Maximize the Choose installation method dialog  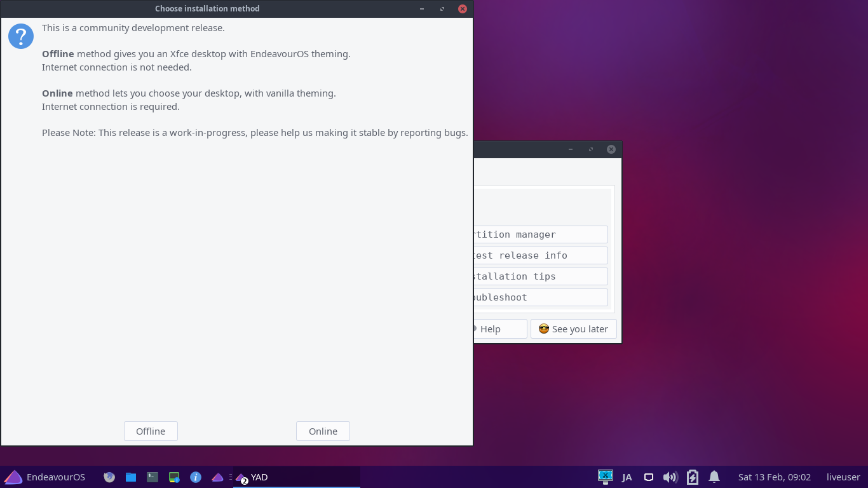(x=442, y=9)
